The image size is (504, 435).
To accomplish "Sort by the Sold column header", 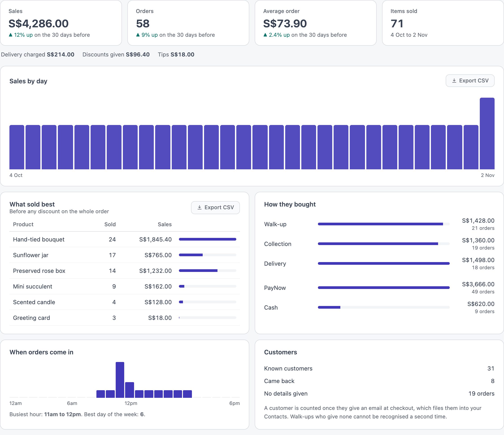I will (x=110, y=224).
